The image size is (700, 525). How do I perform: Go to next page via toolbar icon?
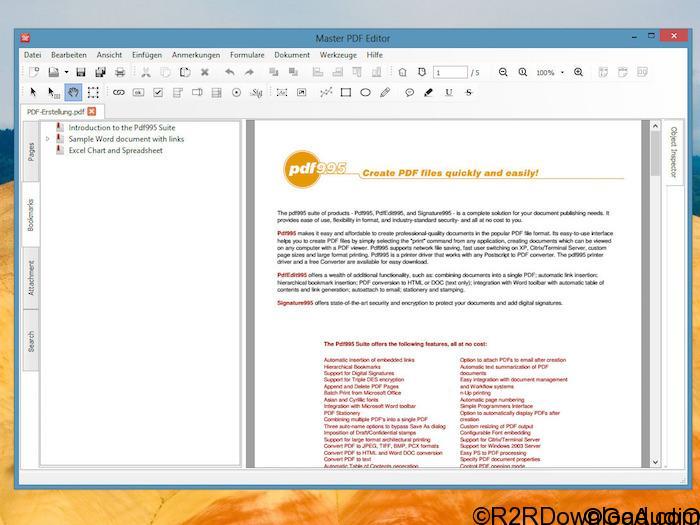422,72
